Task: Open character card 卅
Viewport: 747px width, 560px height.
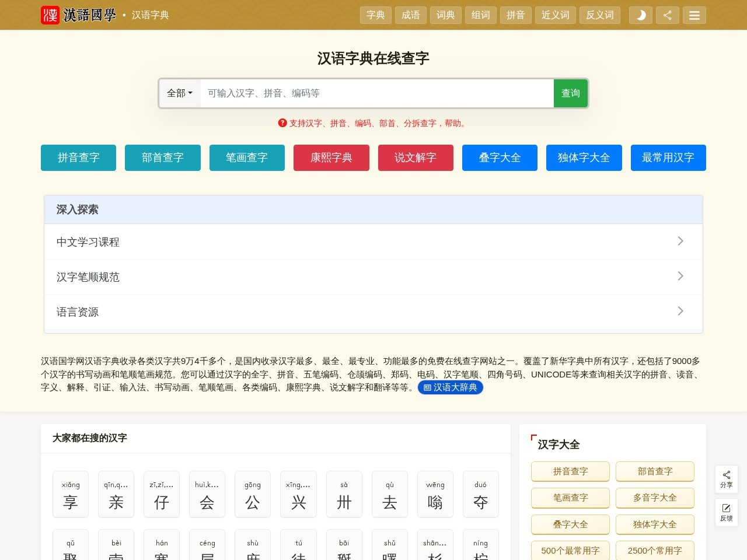Action: click(x=344, y=494)
